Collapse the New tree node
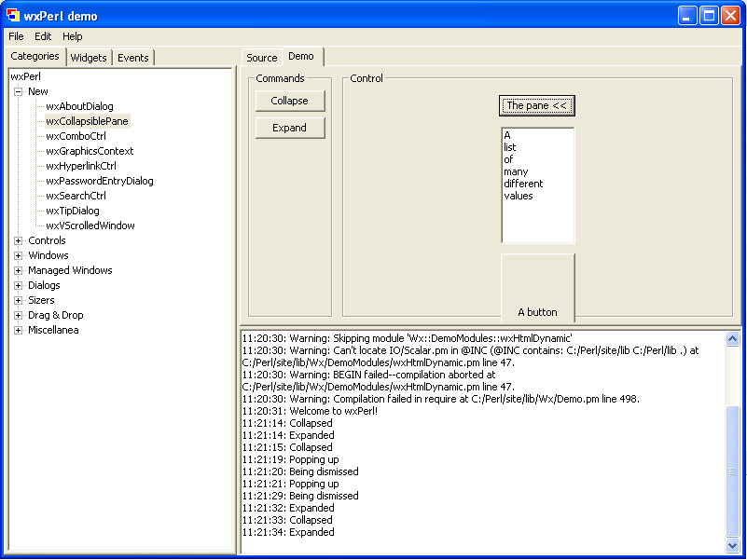Image resolution: width=747 pixels, height=560 pixels. (19, 91)
